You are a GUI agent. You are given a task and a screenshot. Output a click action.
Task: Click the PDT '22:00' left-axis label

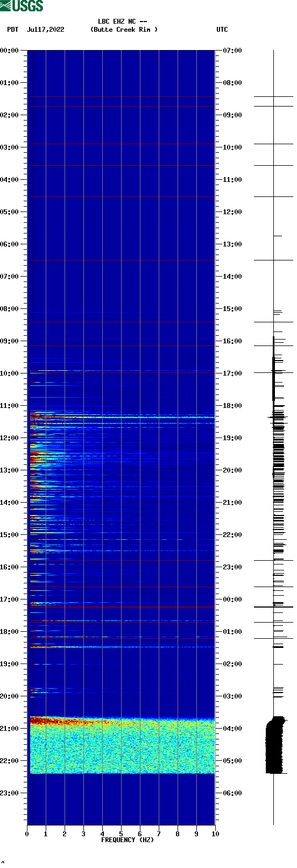point(9,761)
